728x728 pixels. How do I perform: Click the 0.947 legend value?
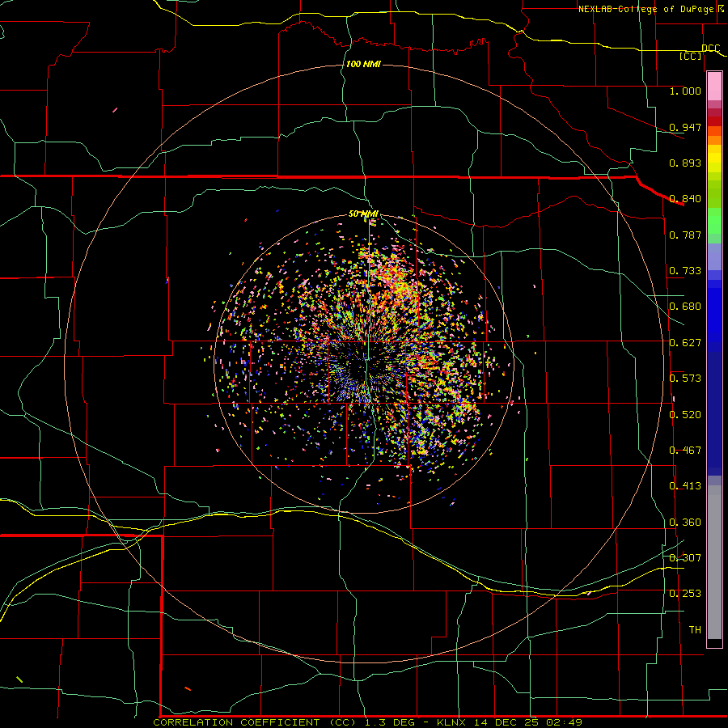coord(685,127)
